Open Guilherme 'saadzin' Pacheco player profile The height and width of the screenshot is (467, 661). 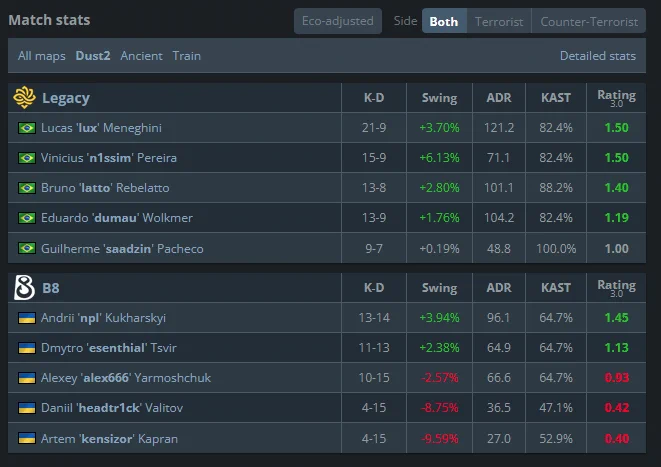coord(122,249)
